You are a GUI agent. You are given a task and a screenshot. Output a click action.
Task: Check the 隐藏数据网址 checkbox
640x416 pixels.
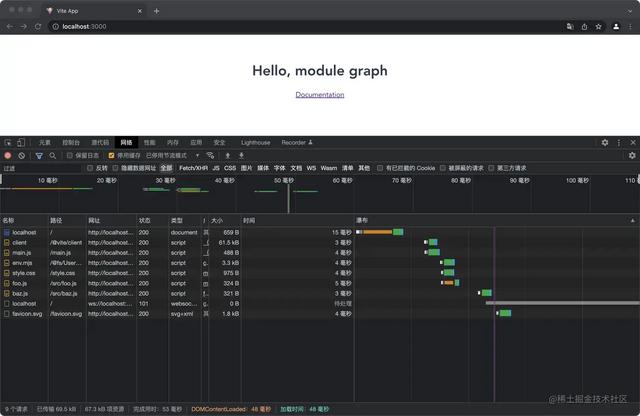(x=115, y=168)
